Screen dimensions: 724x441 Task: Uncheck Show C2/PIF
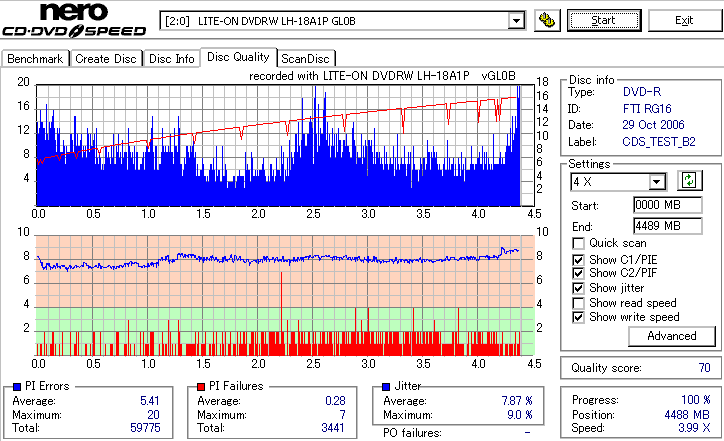[x=578, y=273]
